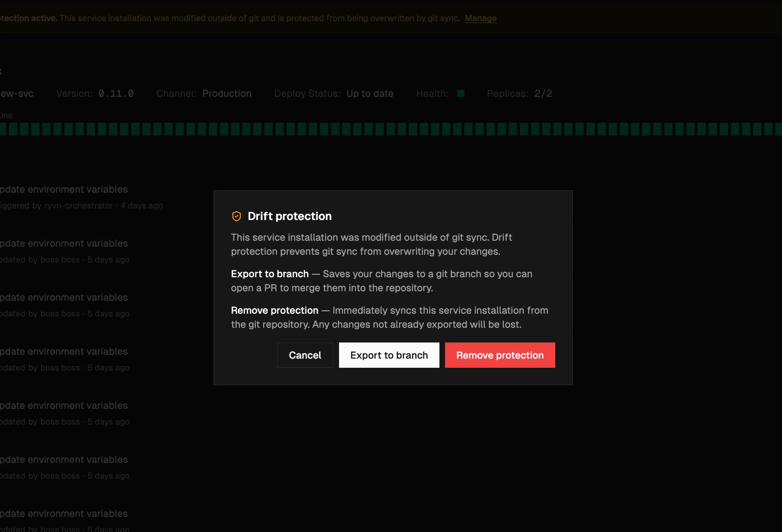Click the Remove protection button

(x=500, y=355)
